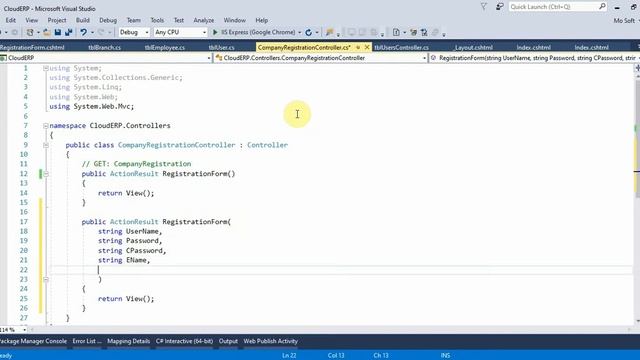The image size is (640, 360).
Task: Click the Controller base class in line 9
Action: [x=267, y=145]
